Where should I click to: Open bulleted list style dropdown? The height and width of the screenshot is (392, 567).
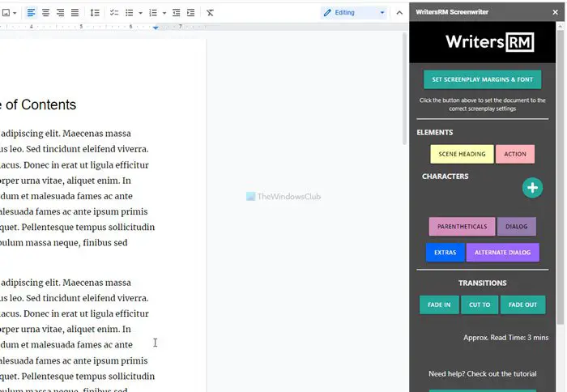[141, 13]
